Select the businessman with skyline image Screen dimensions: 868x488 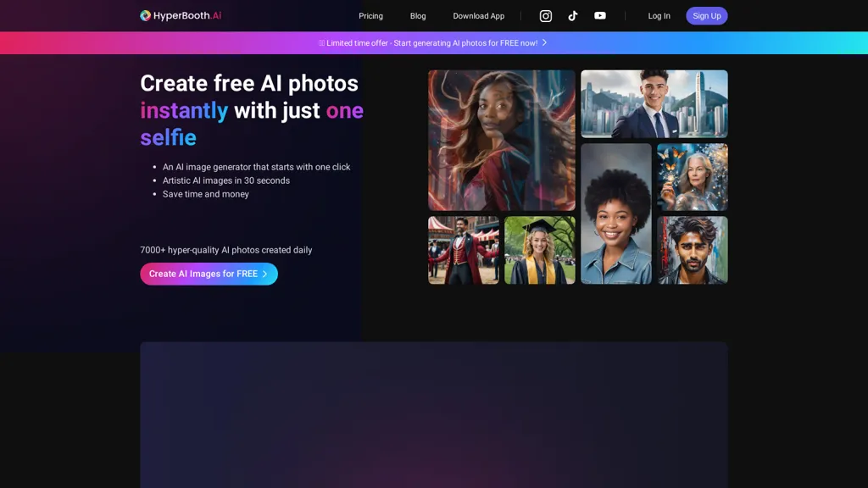(x=654, y=103)
